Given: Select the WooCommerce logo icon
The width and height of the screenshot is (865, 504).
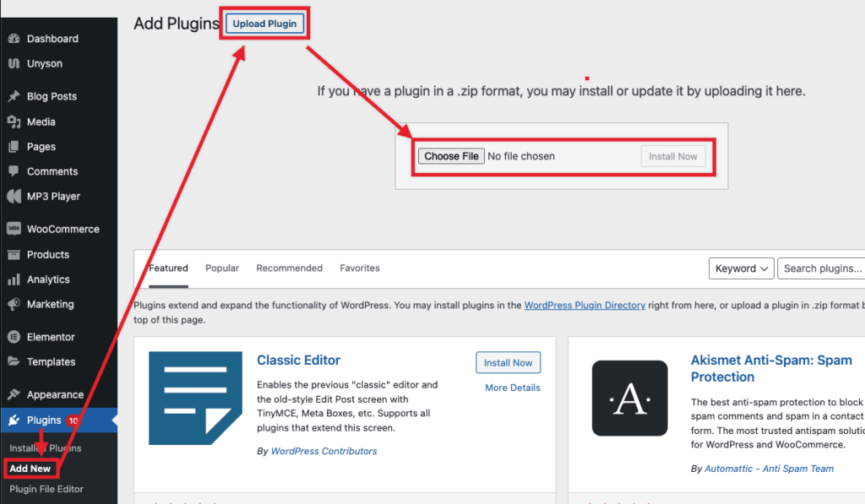Looking at the screenshot, I should [x=14, y=228].
